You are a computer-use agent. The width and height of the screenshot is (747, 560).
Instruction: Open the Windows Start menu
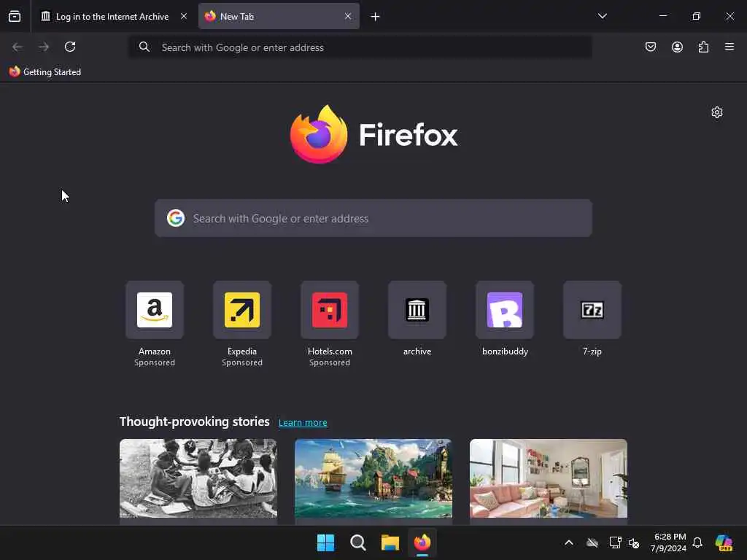pyautogui.click(x=326, y=542)
